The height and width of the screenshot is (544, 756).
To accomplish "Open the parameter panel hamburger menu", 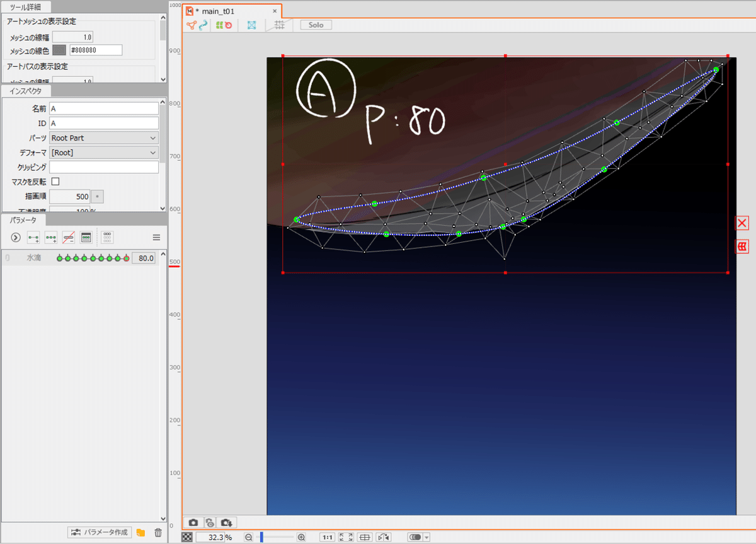I will pyautogui.click(x=156, y=238).
